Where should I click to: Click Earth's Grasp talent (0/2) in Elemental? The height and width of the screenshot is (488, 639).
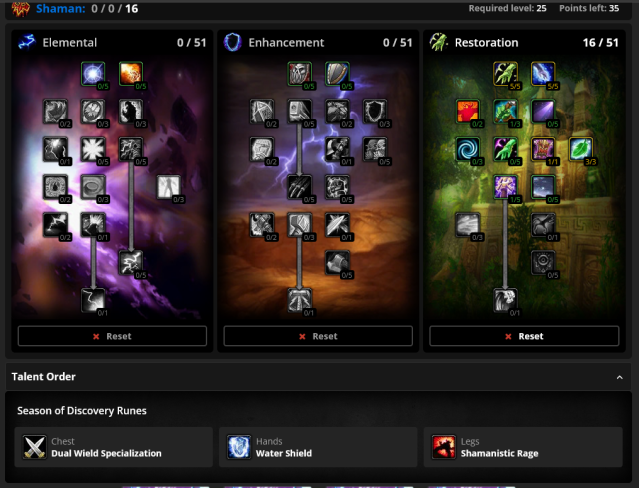55,111
